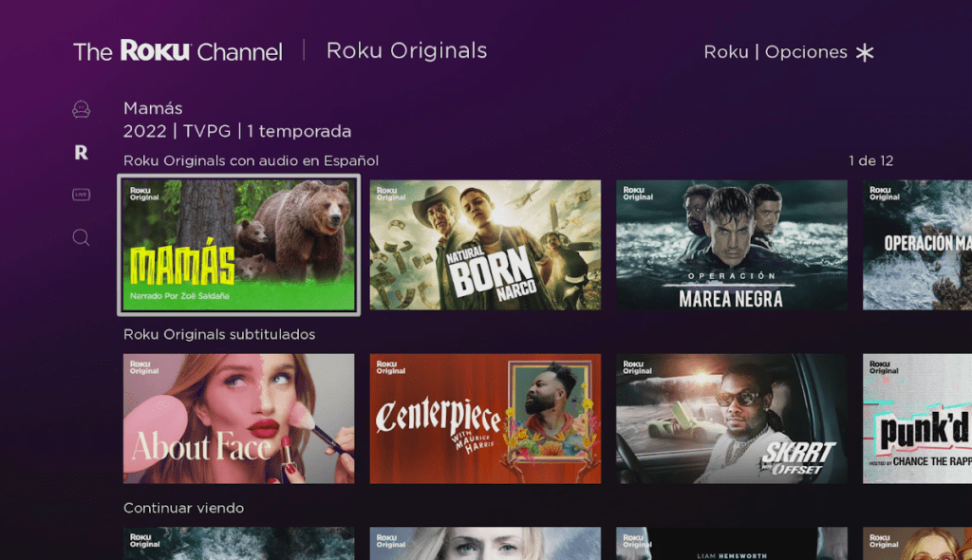The height and width of the screenshot is (560, 972).
Task: Click The Roku Channel logo
Action: pos(178,51)
